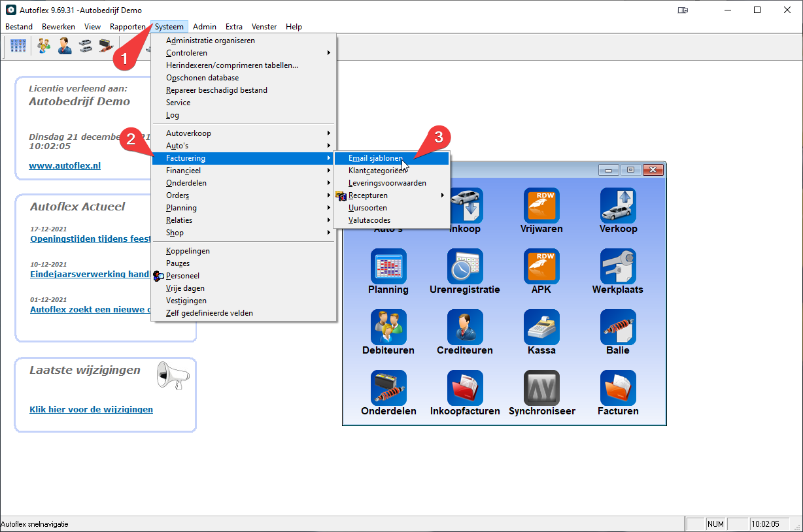Choose Administratie organiseren
The width and height of the screenshot is (803, 532).
pos(243,41)
